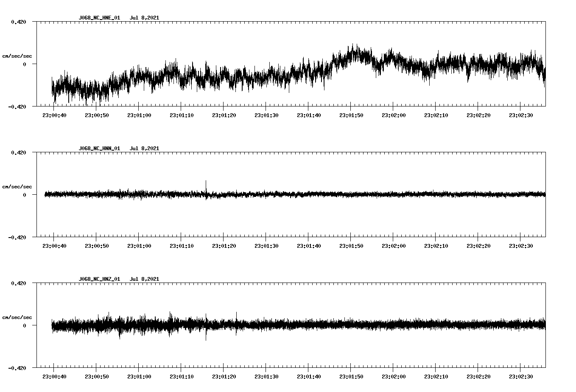This screenshot has width=576, height=392.
Task: Click the 0.420 upper limit on HNE axis
Action: [x=19, y=22]
